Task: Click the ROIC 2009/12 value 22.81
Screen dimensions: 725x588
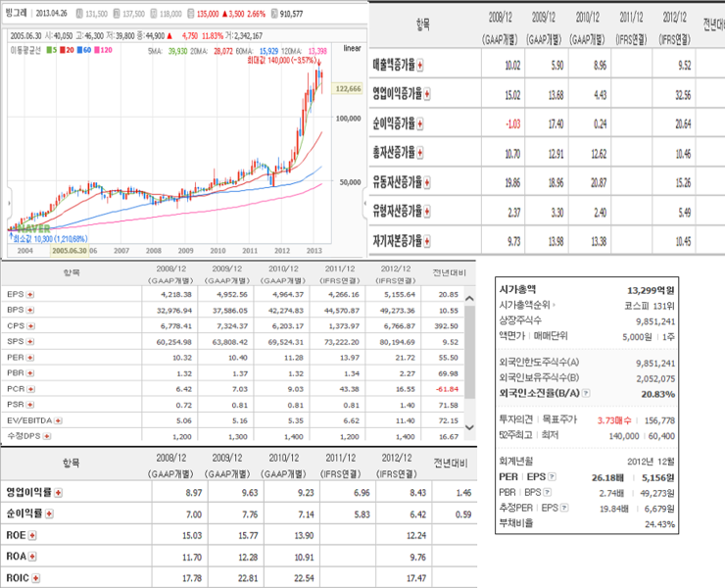Action: (247, 578)
